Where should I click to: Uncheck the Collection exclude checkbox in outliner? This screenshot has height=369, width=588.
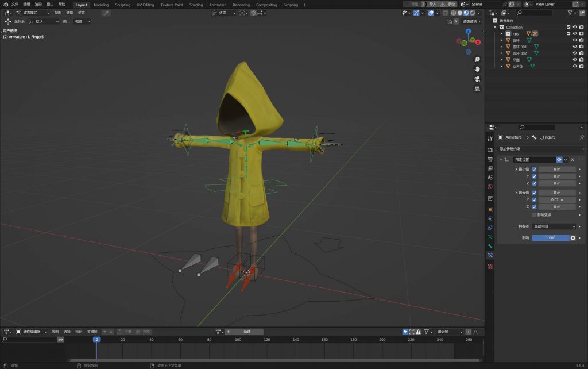pos(568,27)
